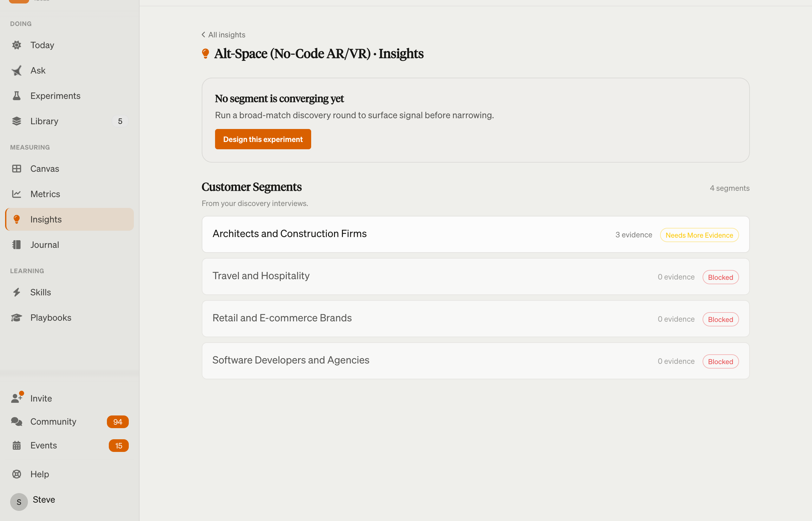Click the Metrics chart icon
This screenshot has width=812, height=521.
[x=16, y=194]
